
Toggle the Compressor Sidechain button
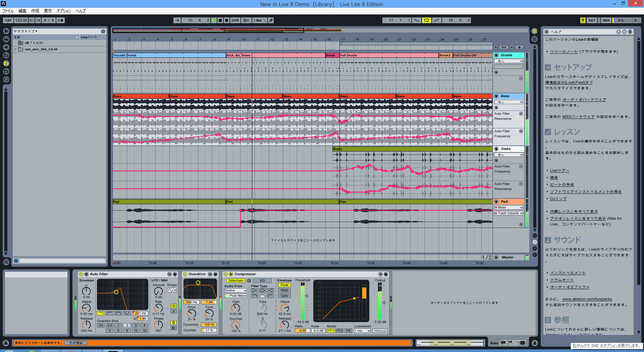[235, 280]
